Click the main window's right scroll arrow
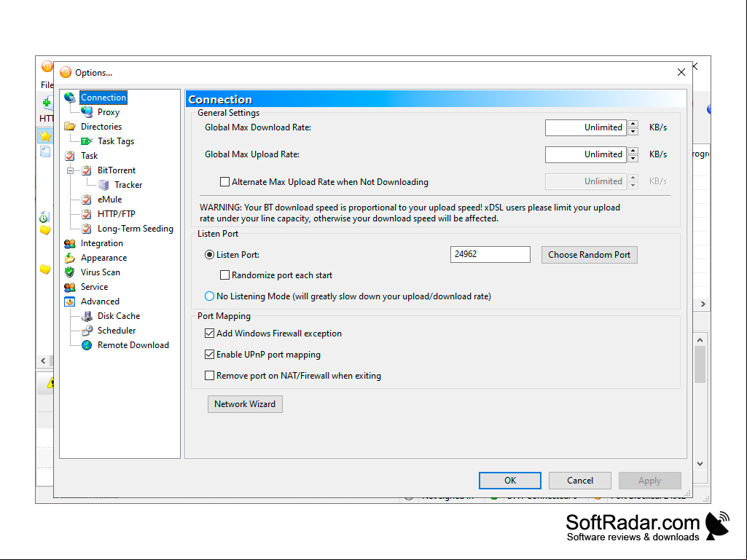The height and width of the screenshot is (560, 747). click(x=703, y=304)
